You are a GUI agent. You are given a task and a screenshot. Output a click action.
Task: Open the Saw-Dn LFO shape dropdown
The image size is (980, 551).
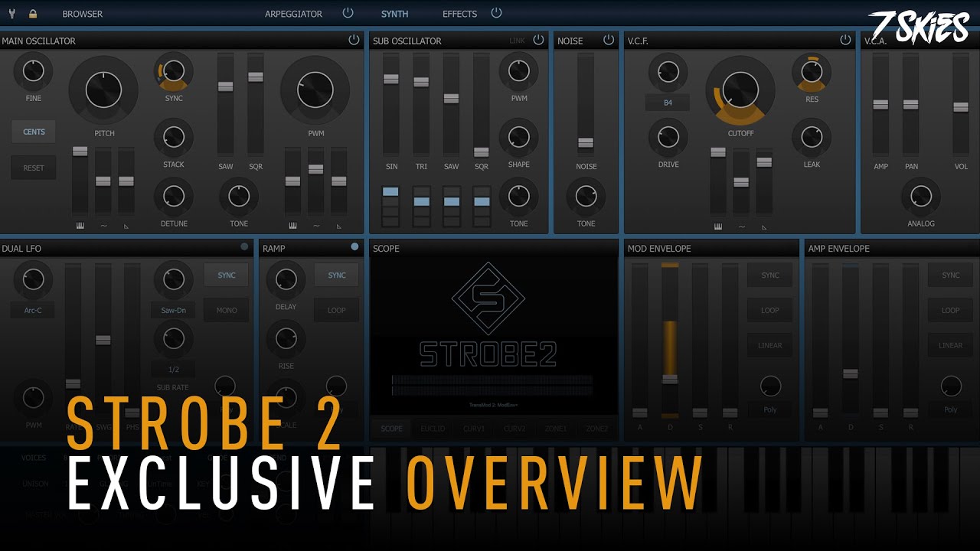(x=174, y=310)
